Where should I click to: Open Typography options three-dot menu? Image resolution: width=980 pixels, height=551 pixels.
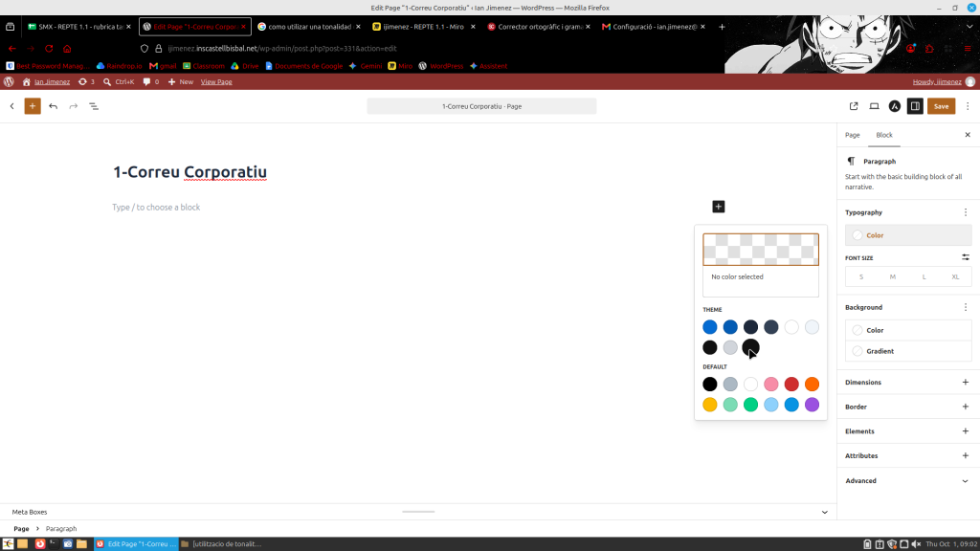click(x=966, y=212)
